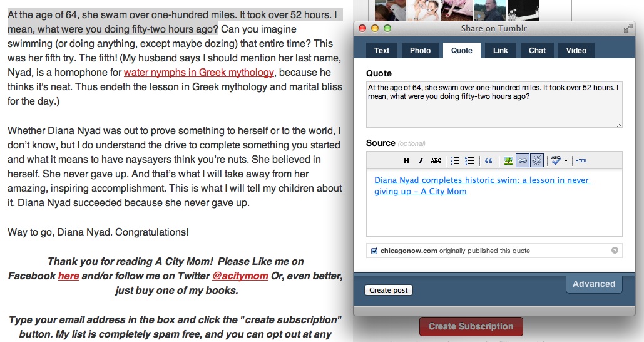Click the unlink broken chain icon
The width and height of the screenshot is (644, 342).
pyautogui.click(x=537, y=161)
